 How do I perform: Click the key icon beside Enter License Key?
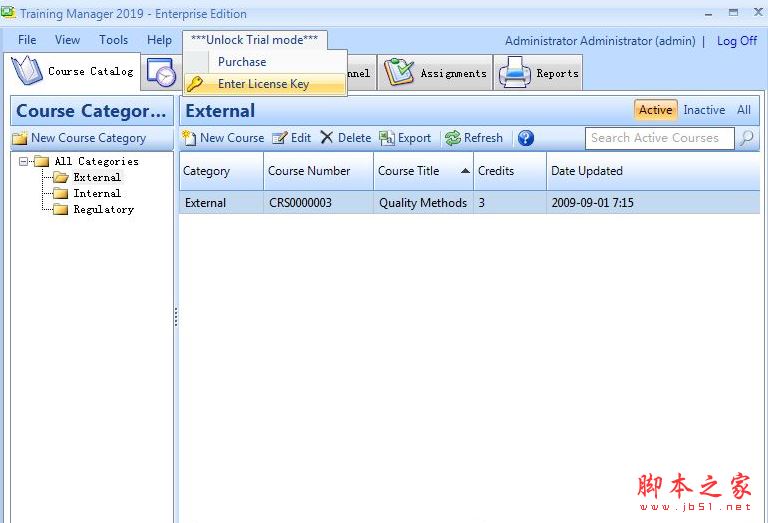(194, 84)
